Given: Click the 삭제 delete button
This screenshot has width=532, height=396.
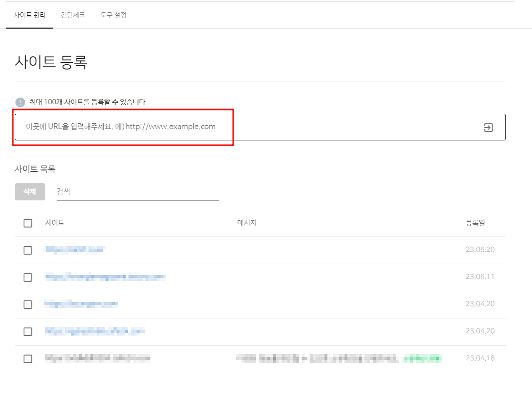Looking at the screenshot, I should [x=30, y=191].
